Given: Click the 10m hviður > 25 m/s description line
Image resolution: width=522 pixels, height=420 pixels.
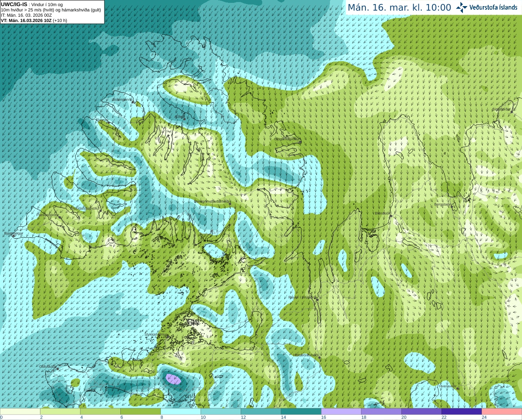Looking at the screenshot, I should click(x=51, y=10).
